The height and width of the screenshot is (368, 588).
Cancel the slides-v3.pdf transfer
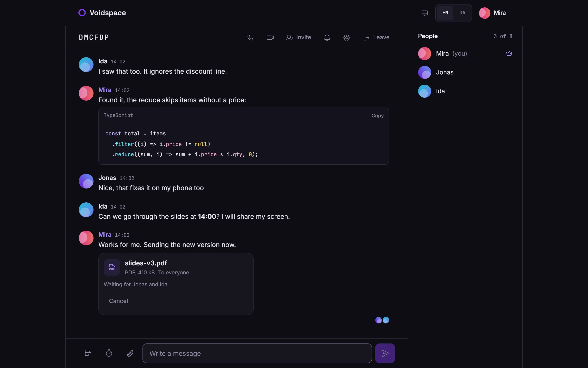(118, 301)
